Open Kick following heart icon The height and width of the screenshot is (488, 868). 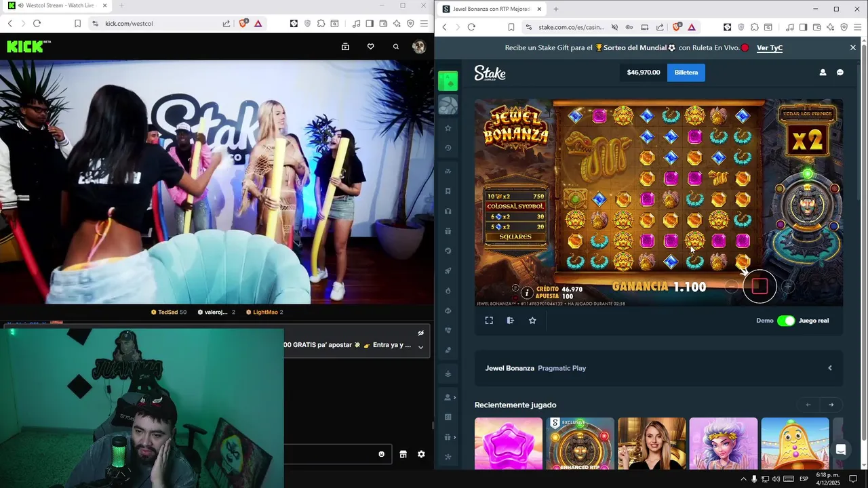370,47
